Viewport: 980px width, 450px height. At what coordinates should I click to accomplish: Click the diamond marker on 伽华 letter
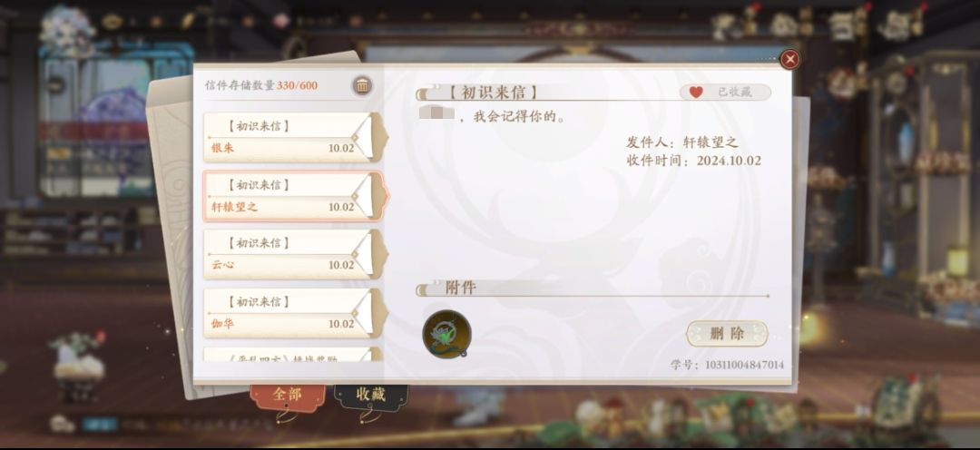(355, 313)
